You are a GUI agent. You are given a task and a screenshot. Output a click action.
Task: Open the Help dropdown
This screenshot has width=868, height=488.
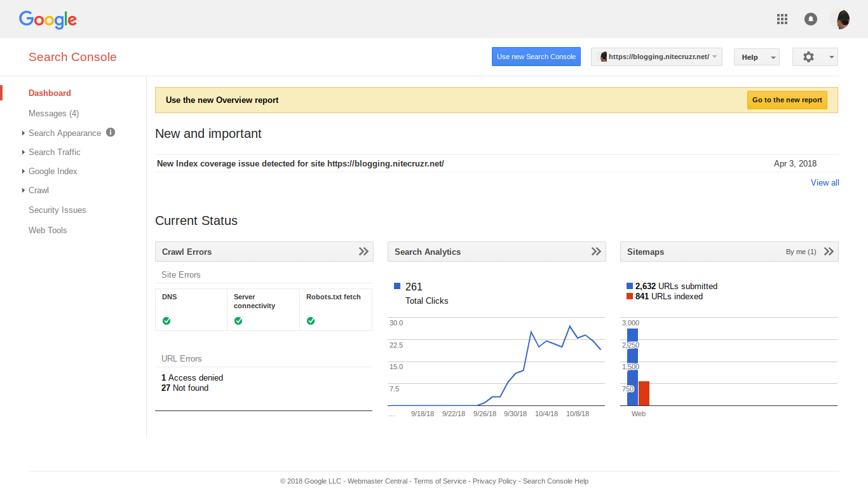[x=756, y=57]
